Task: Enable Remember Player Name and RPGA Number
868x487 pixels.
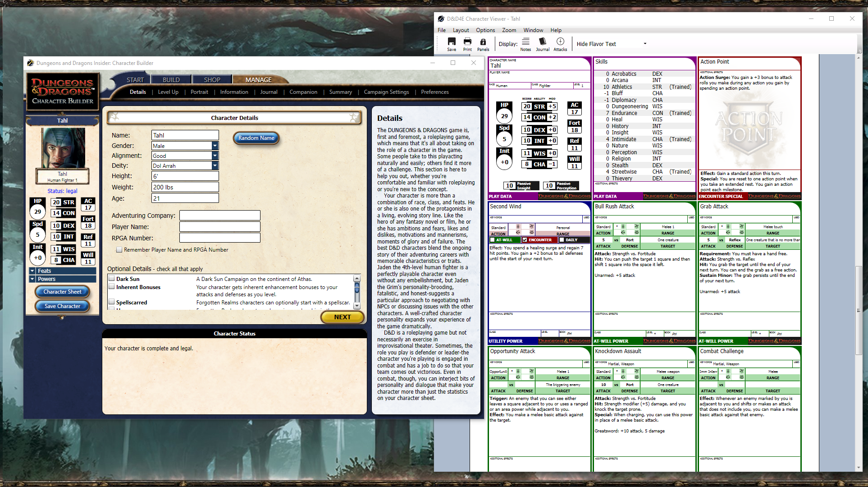Action: coord(119,250)
